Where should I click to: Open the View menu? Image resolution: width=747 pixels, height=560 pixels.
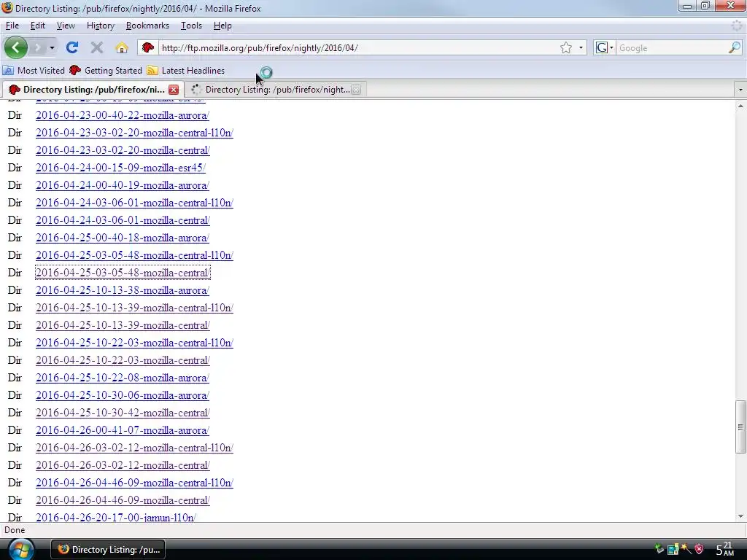coord(66,26)
